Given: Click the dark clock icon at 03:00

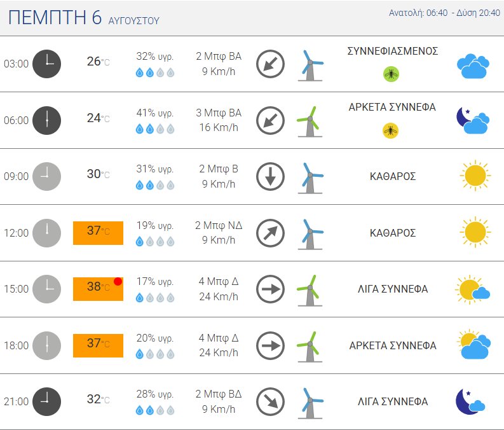Looking at the screenshot, I should pos(46,64).
